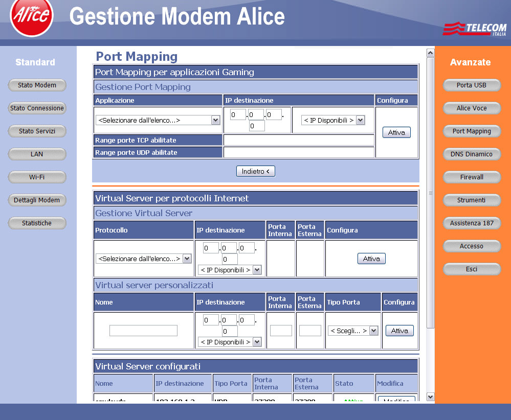The width and height of the screenshot is (511, 420).
Task: Go to LAN settings
Action: click(x=37, y=154)
